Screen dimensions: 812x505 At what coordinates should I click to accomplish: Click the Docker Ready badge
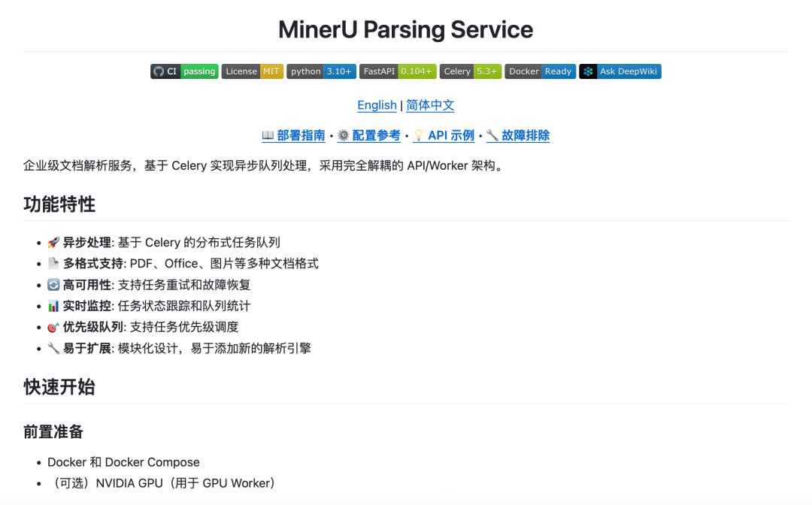tap(540, 71)
